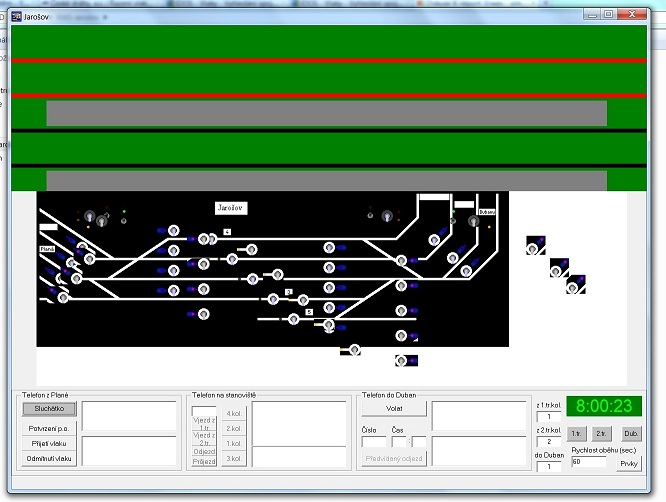The width and height of the screenshot is (666, 502).
Task: Turn the second rotary key switch beside it
Action: tap(102, 221)
